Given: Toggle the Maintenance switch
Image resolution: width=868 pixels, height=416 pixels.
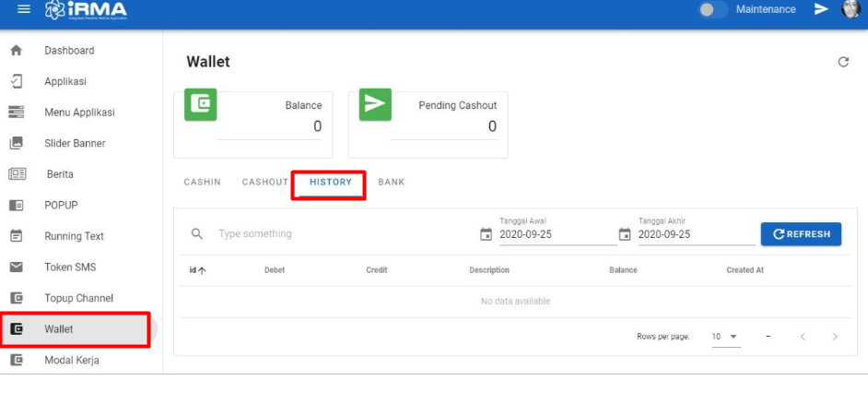Looking at the screenshot, I should point(712,9).
